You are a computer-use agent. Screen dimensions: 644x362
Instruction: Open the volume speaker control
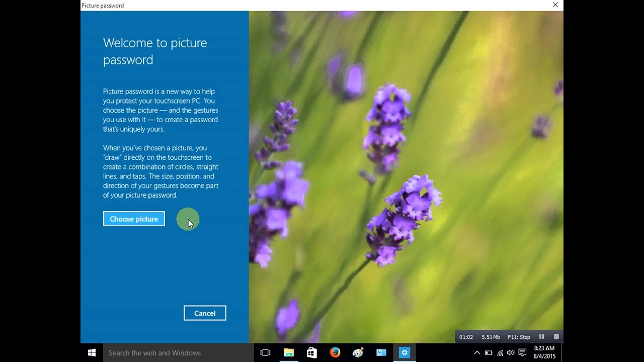point(511,352)
